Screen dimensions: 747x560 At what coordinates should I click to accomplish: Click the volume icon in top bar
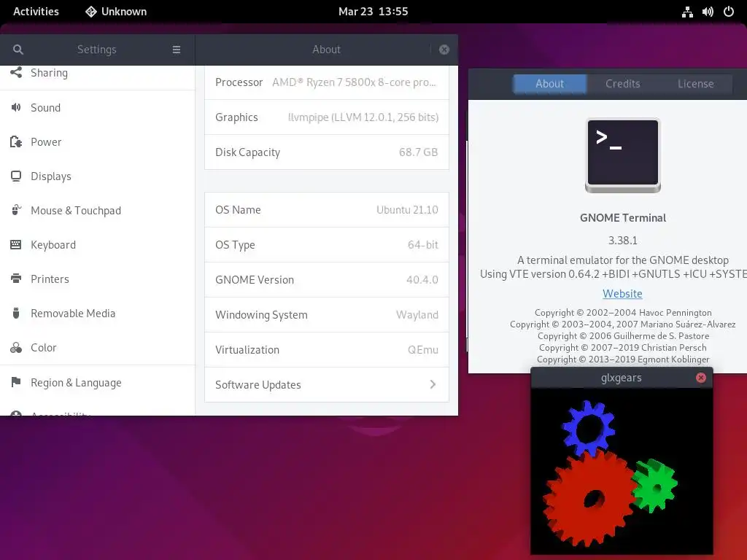coord(708,12)
